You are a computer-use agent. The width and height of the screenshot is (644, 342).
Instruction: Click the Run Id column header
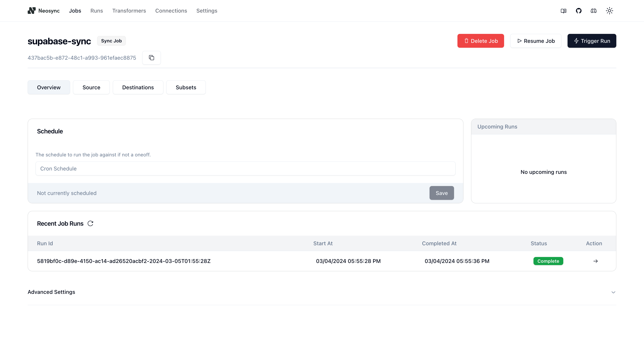45,243
